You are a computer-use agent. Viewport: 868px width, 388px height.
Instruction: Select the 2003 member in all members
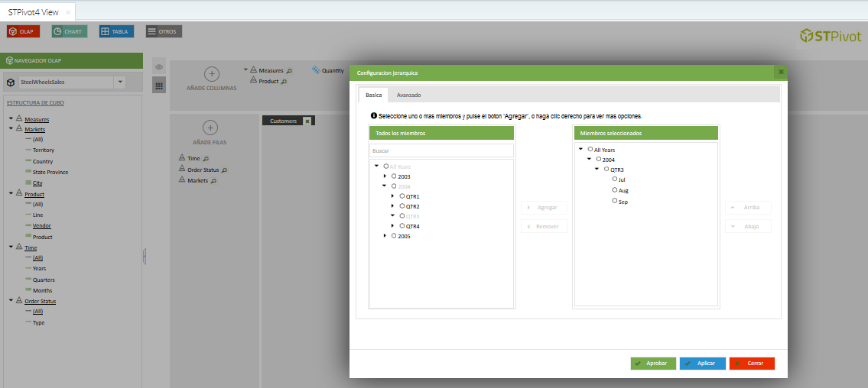coord(404,176)
